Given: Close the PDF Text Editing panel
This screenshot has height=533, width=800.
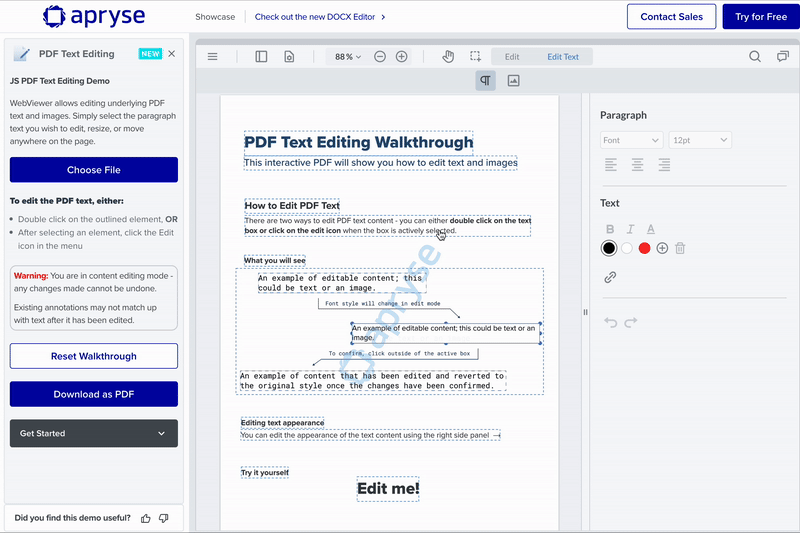Looking at the screenshot, I should pyautogui.click(x=172, y=54).
